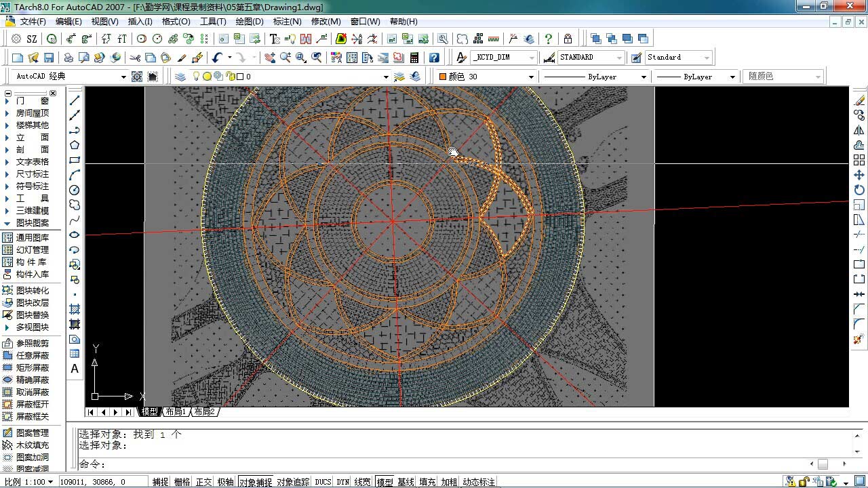Select the Hatch tool

pyautogui.click(x=75, y=309)
